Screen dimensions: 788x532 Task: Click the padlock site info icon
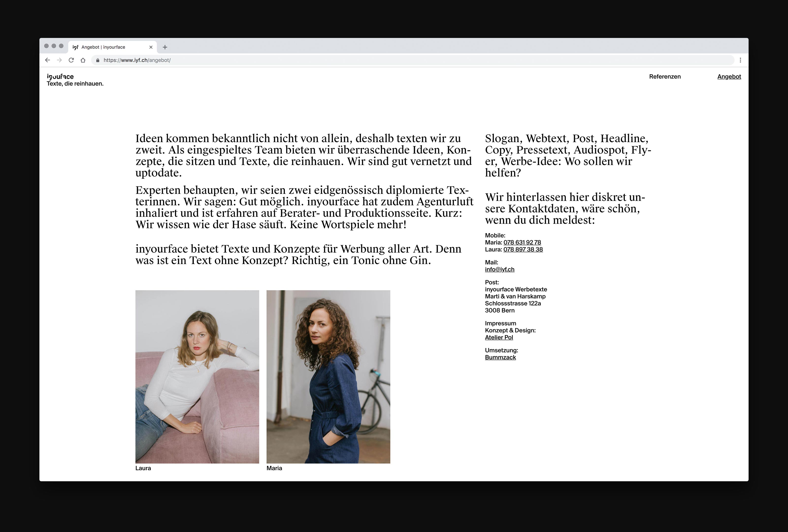[98, 60]
